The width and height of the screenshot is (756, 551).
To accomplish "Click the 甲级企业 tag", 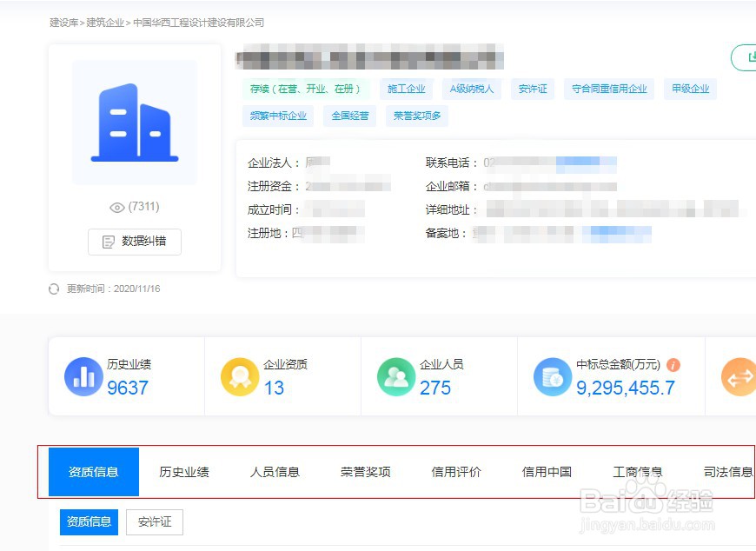I will coord(690,89).
